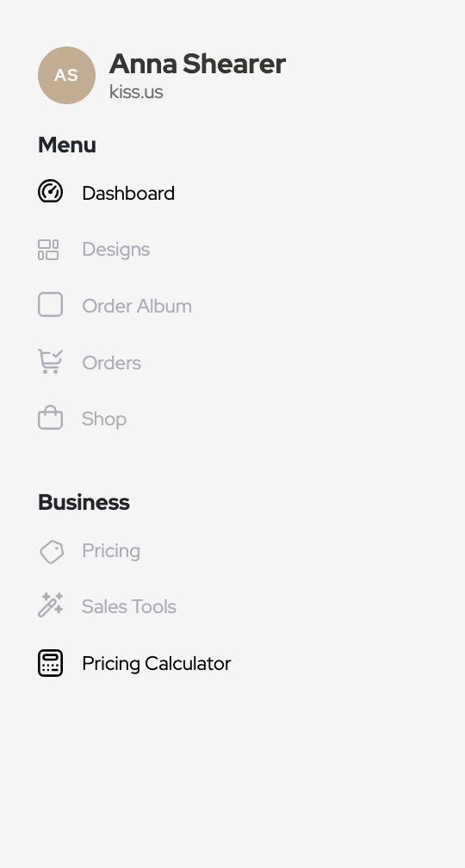
Task: Click the Pricing Calculator icon
Action: pyautogui.click(x=50, y=663)
